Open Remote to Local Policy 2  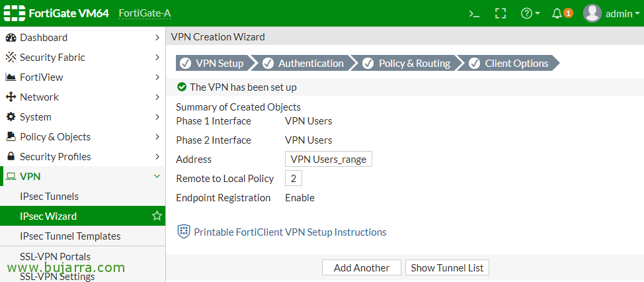pyautogui.click(x=294, y=179)
